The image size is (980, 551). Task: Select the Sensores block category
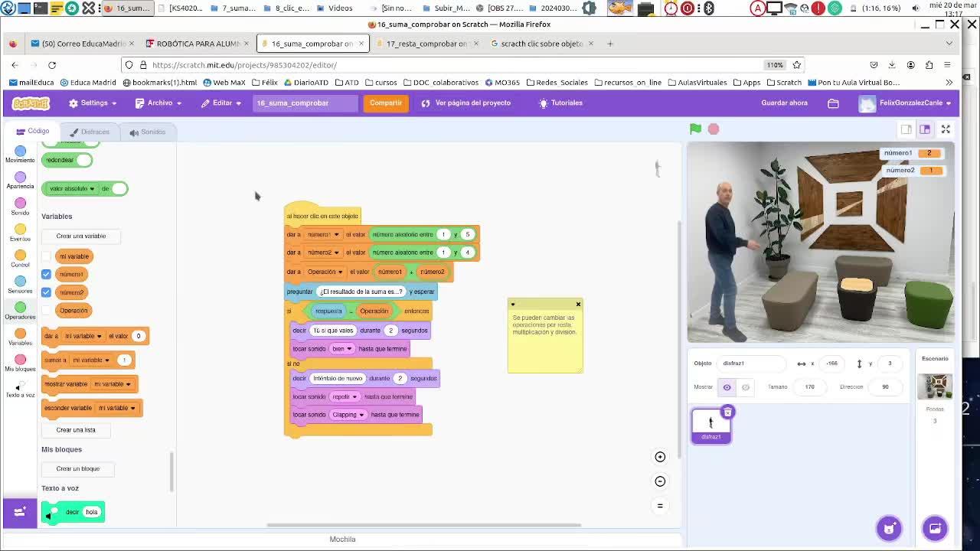coord(20,285)
